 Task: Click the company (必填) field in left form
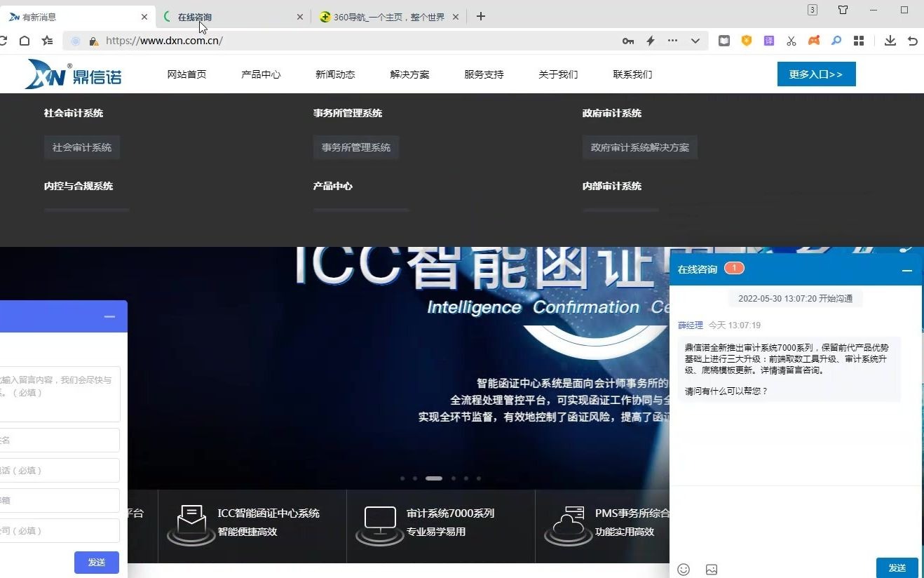pos(60,531)
